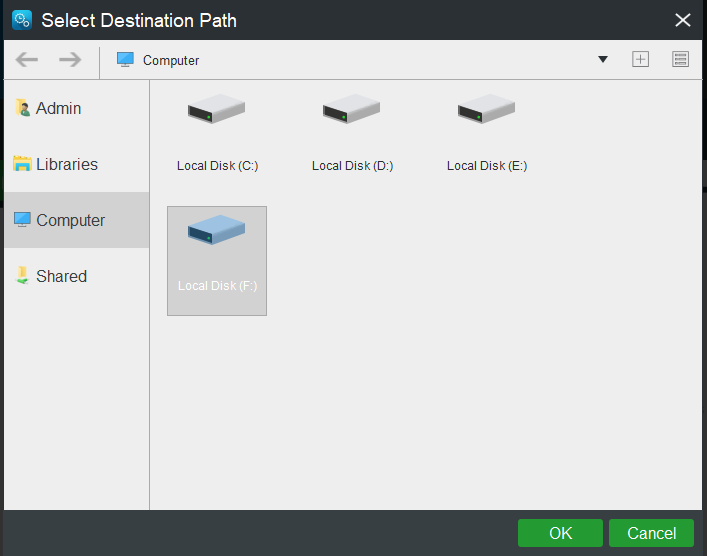Click the Local Disk (E:) label
The width and height of the screenshot is (707, 556).
(487, 166)
